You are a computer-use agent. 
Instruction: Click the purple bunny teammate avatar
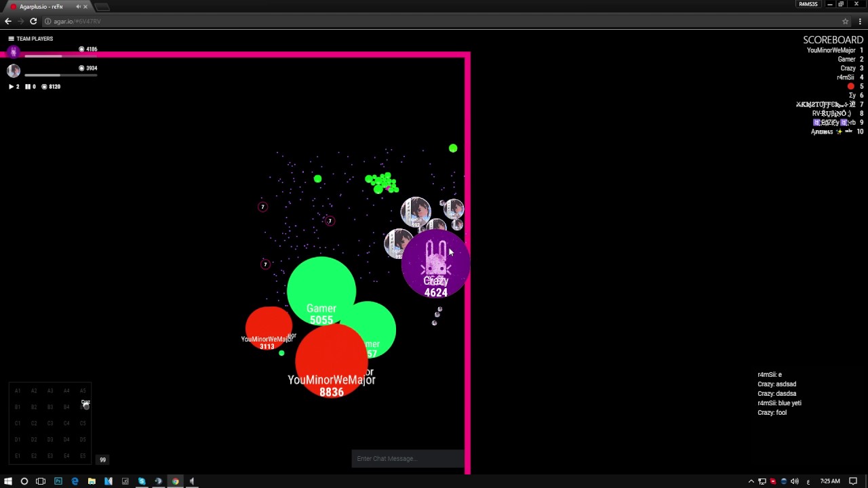(13, 52)
